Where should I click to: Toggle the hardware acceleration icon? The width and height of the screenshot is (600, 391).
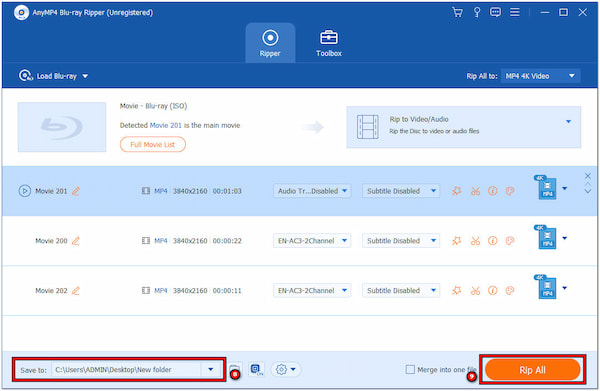pyautogui.click(x=256, y=369)
